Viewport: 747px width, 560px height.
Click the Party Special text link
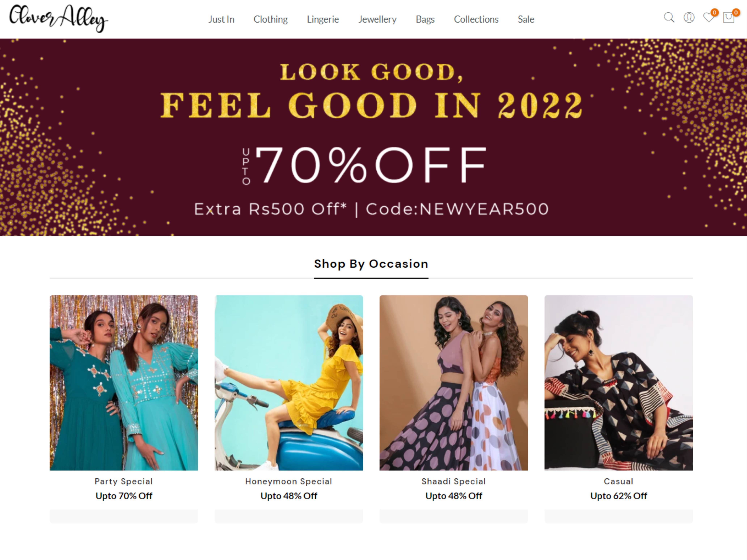[x=124, y=481]
